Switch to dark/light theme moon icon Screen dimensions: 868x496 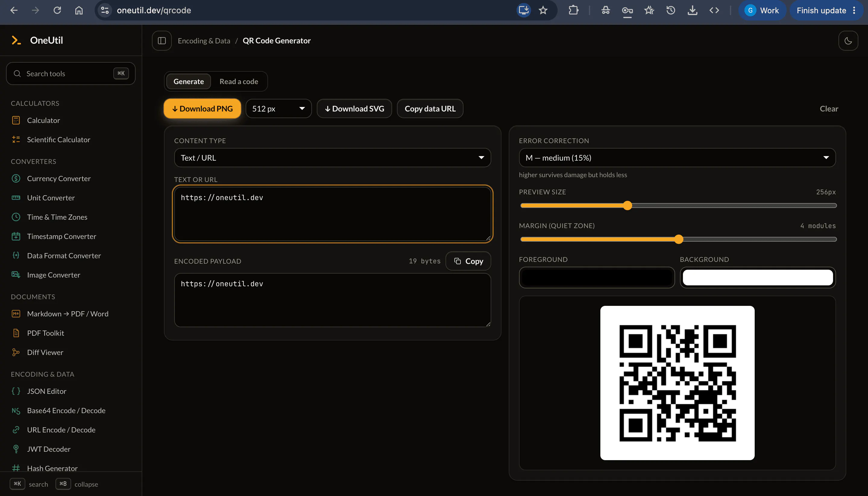(848, 41)
